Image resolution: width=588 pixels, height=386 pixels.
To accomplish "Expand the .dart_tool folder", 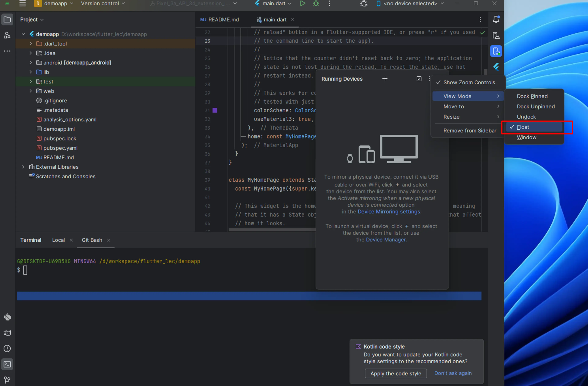I will pos(31,44).
